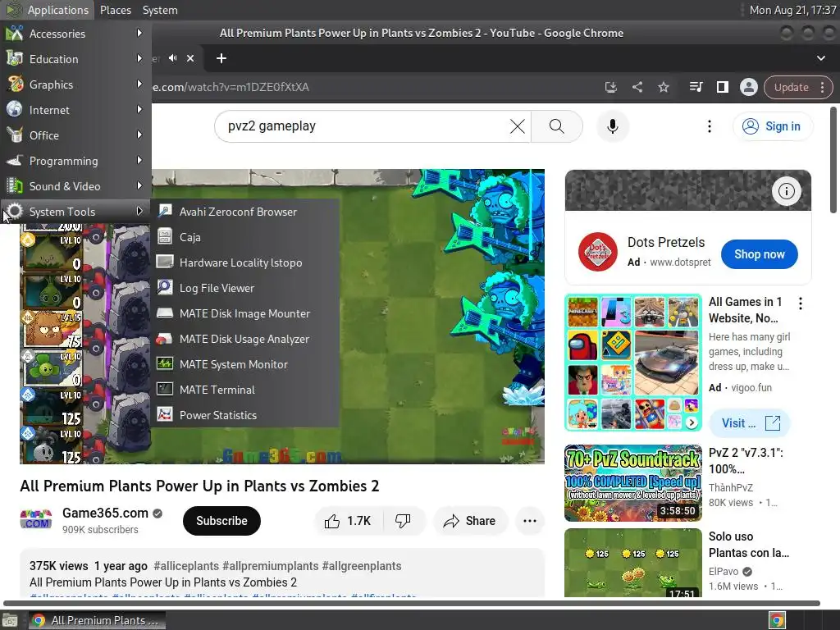Open Solo uso Plantas video thumbnail

coord(632,563)
